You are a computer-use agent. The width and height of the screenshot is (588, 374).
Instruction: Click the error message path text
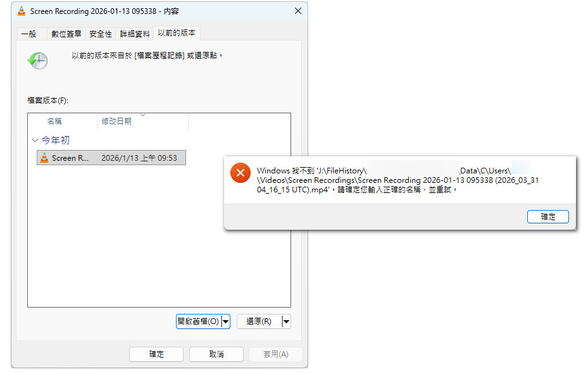[x=397, y=180]
